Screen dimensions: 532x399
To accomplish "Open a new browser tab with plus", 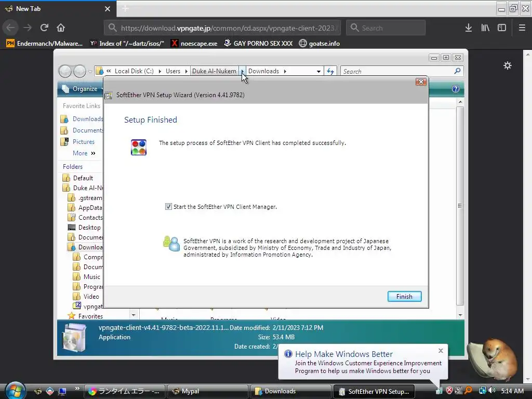I will [x=125, y=9].
